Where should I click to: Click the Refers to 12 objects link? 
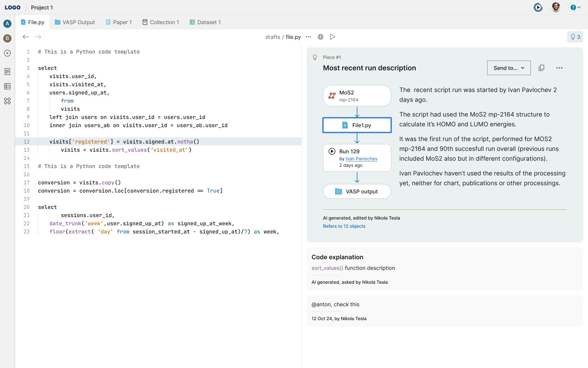pyautogui.click(x=344, y=226)
